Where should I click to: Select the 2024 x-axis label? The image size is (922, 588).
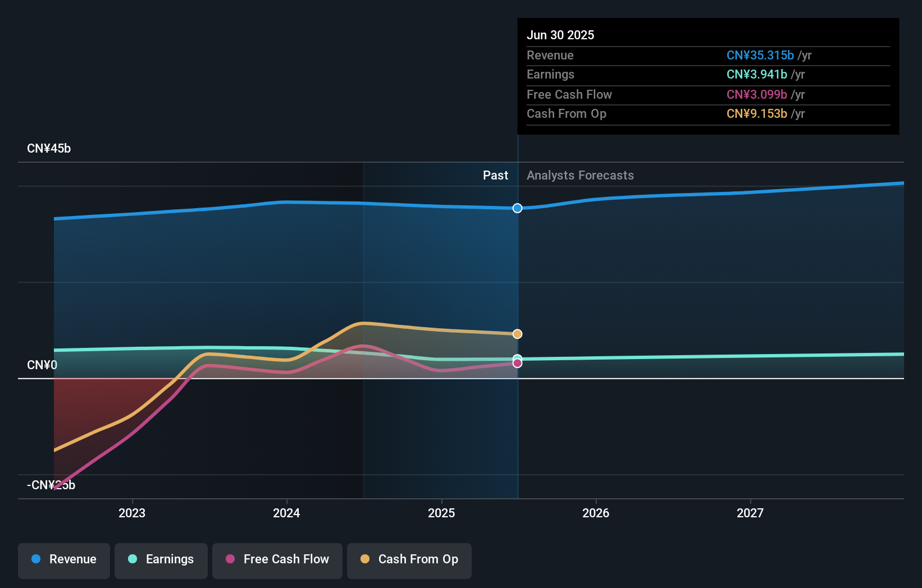(x=286, y=513)
